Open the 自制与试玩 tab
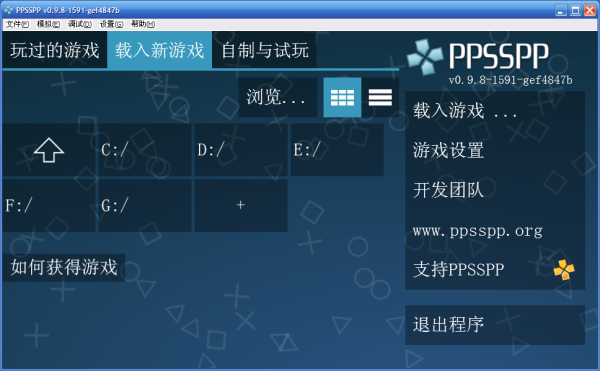The height and width of the screenshot is (371, 600). point(264,50)
